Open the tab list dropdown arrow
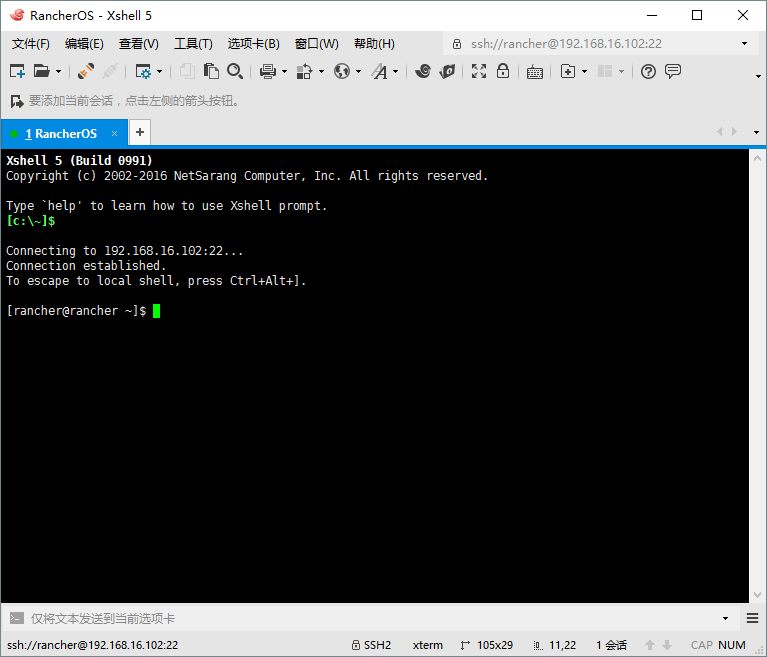 click(756, 132)
